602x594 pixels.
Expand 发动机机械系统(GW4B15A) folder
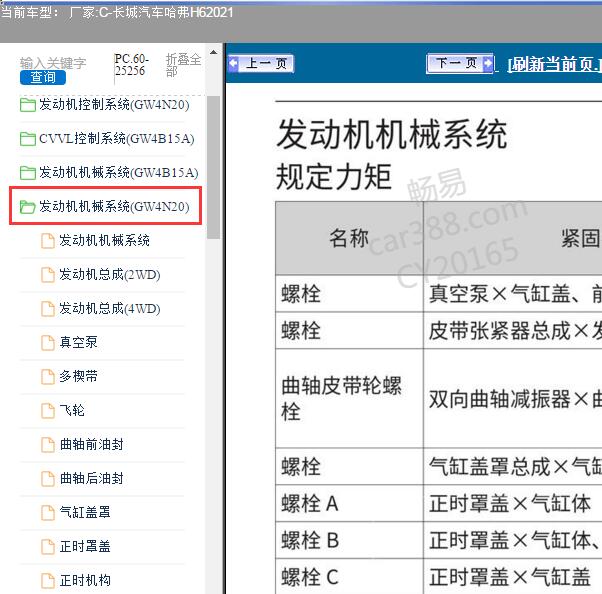(x=118, y=172)
